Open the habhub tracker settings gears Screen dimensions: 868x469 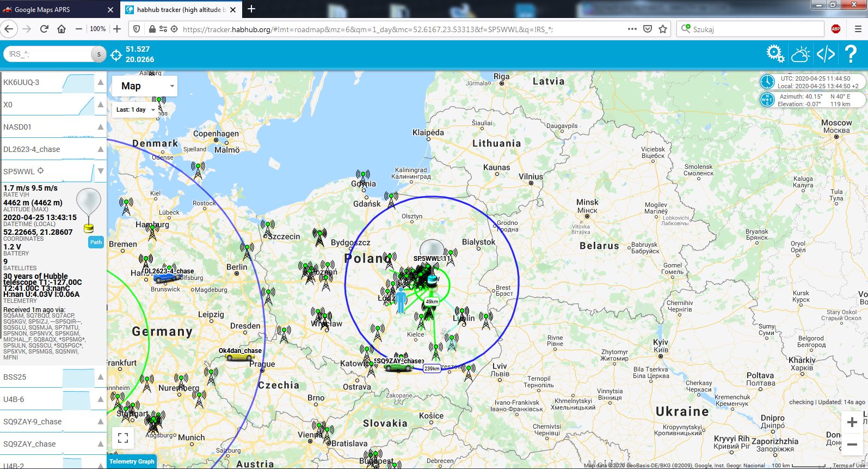point(775,54)
